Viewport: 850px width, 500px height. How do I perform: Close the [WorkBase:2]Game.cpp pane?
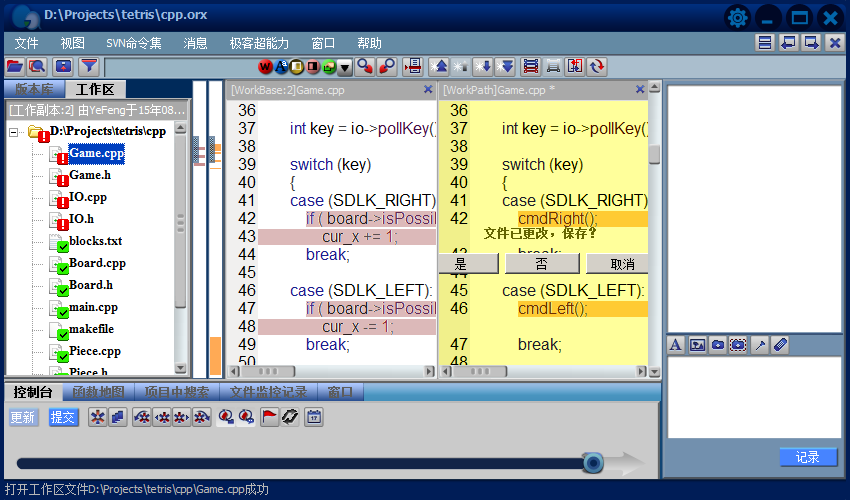[x=428, y=89]
